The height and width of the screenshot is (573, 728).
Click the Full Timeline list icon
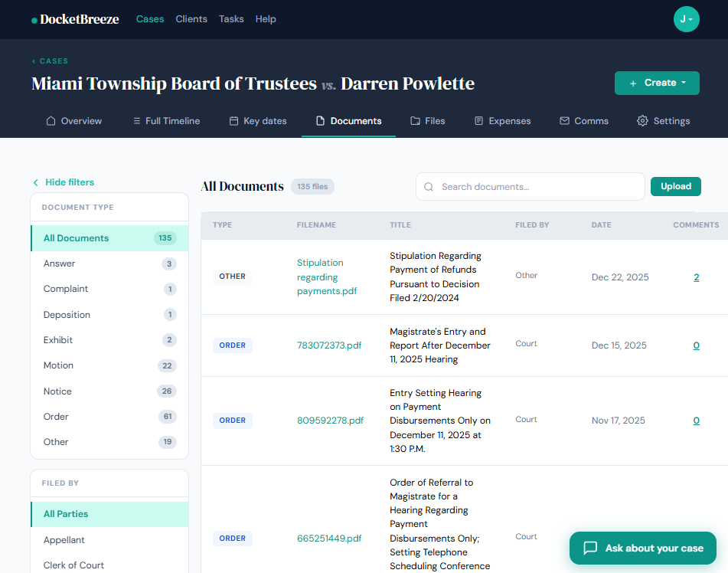136,121
